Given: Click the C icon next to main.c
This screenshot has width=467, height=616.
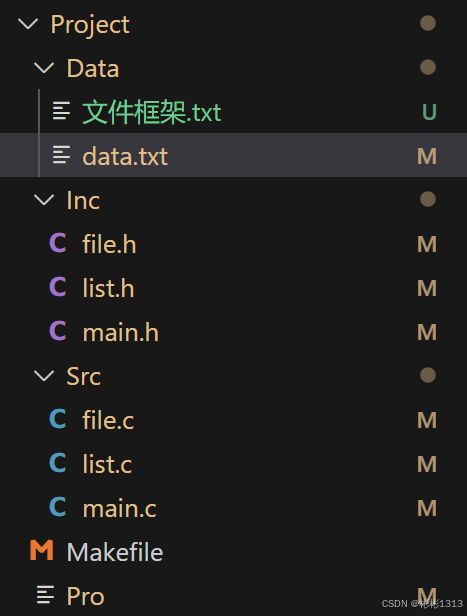Looking at the screenshot, I should tap(57, 507).
